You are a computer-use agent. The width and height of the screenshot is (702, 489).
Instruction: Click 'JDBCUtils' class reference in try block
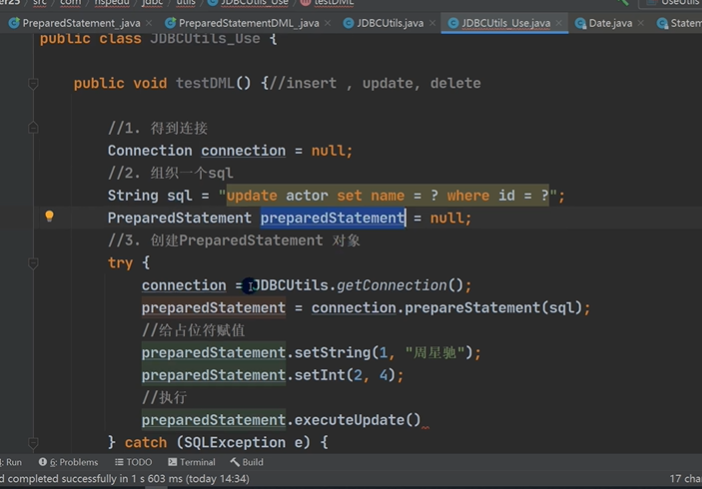click(x=290, y=285)
